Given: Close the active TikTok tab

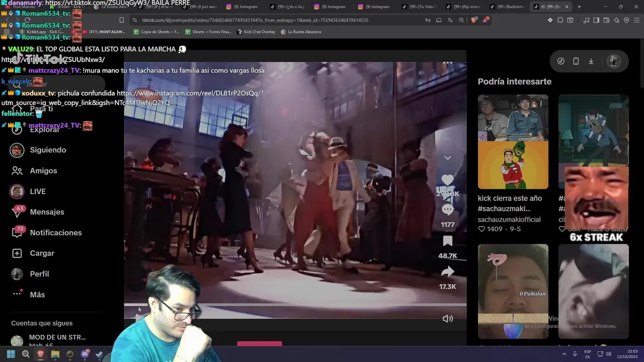Looking at the screenshot, I should (567, 7).
